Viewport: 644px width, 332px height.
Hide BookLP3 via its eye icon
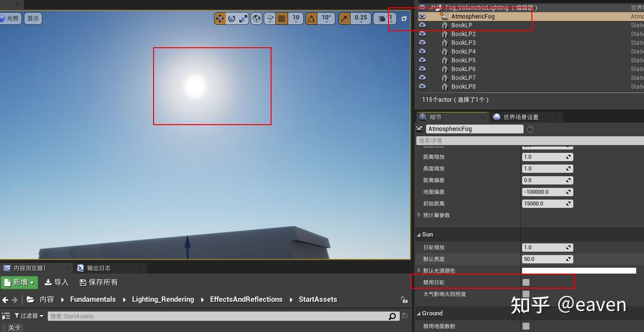[422, 42]
